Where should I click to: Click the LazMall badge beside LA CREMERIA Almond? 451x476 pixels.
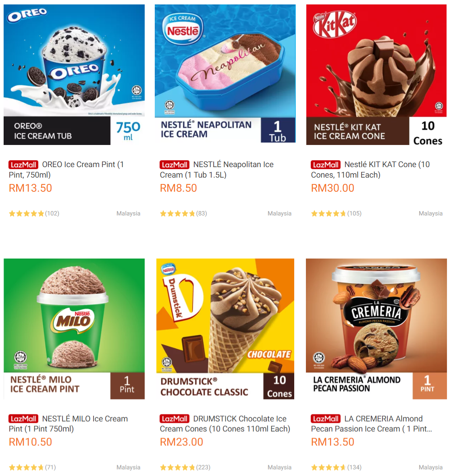click(326, 419)
